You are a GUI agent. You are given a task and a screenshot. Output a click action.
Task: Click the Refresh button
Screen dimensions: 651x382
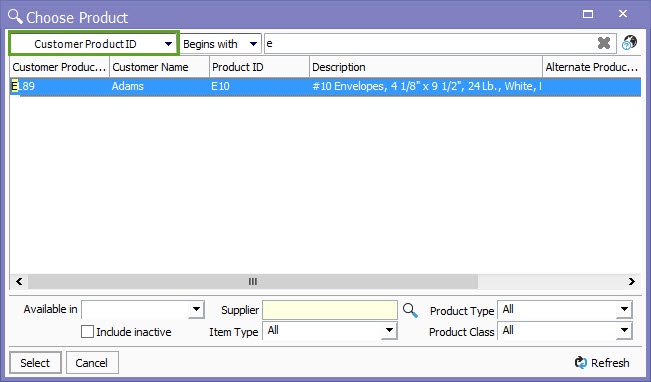coord(602,363)
